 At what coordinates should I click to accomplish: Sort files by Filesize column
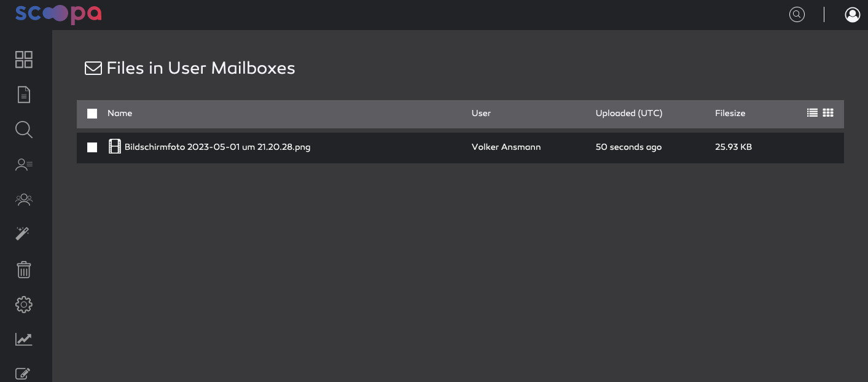pos(730,114)
